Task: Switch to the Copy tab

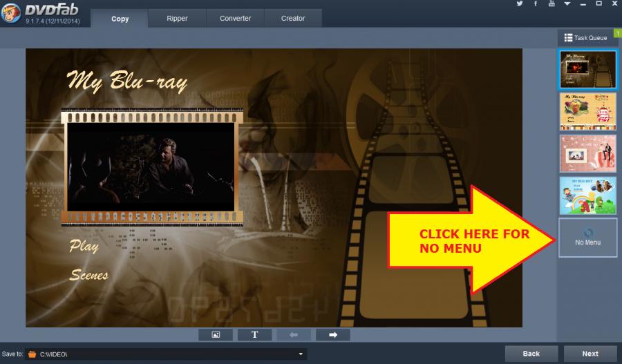Action: [120, 19]
